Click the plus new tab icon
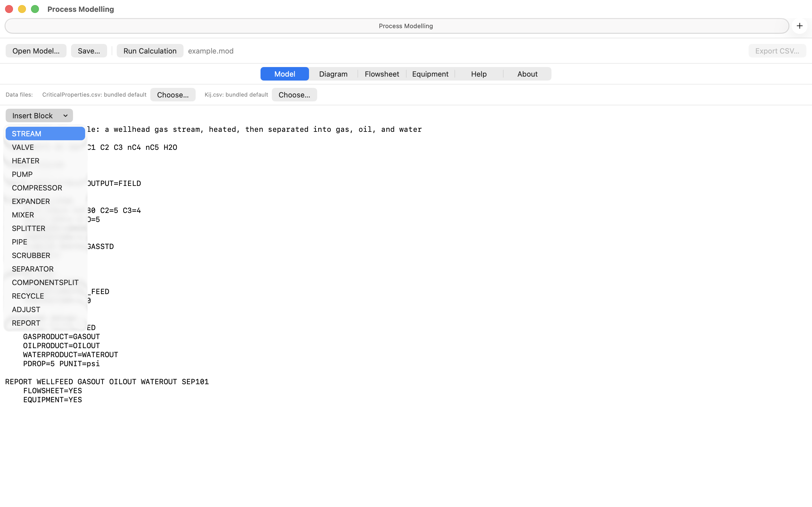The height and width of the screenshot is (507, 812). point(800,26)
